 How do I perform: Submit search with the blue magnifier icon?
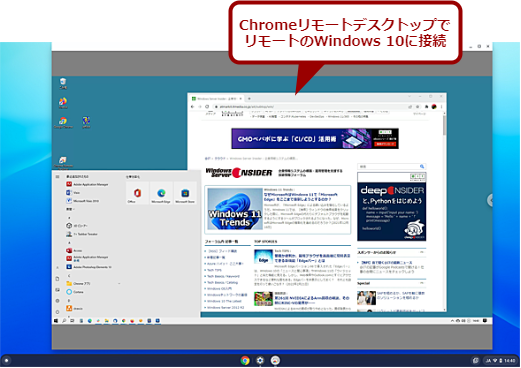point(422,166)
